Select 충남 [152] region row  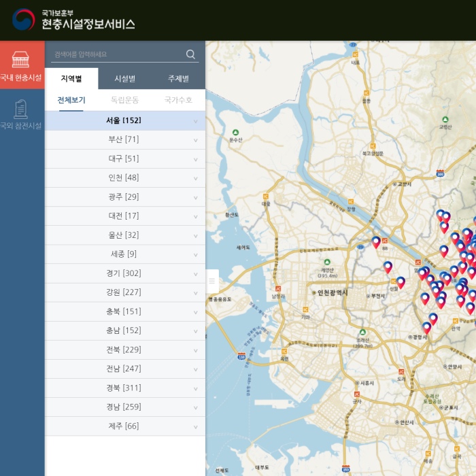tap(125, 330)
